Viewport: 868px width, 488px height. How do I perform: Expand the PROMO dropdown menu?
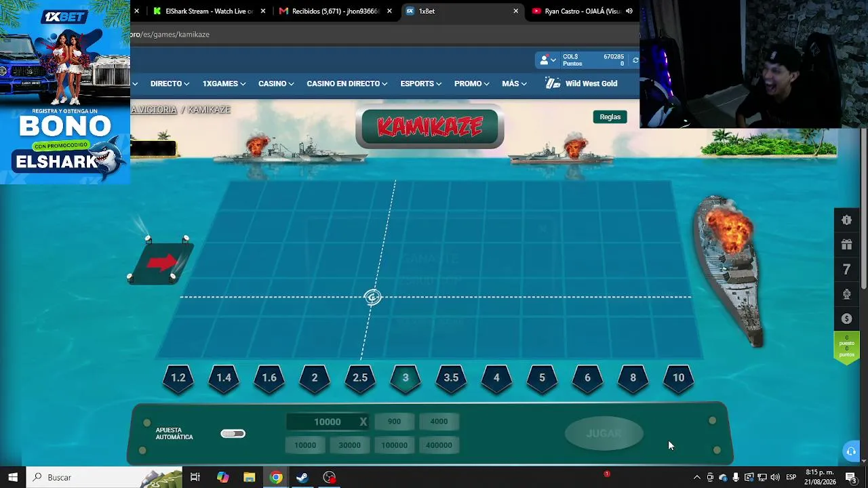472,83
